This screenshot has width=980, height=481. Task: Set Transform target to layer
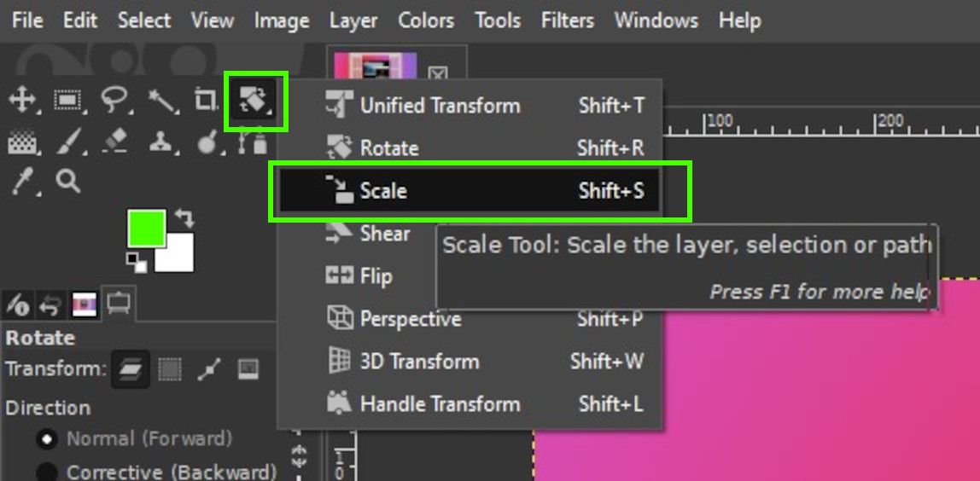point(130,370)
